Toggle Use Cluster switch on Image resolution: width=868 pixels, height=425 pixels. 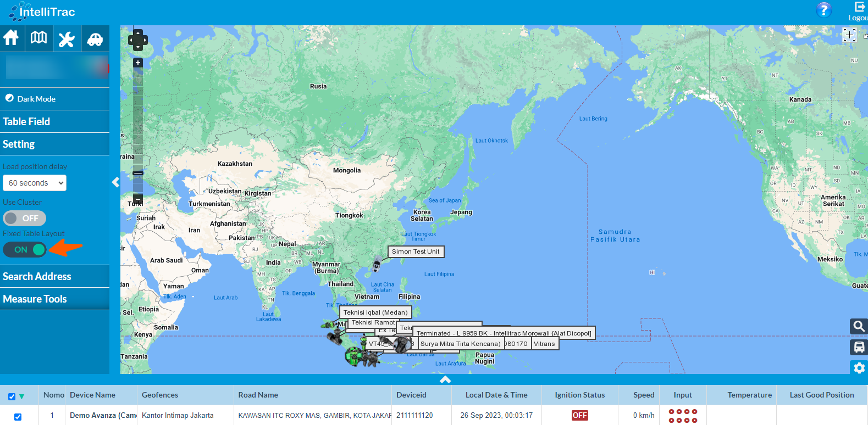[25, 219]
